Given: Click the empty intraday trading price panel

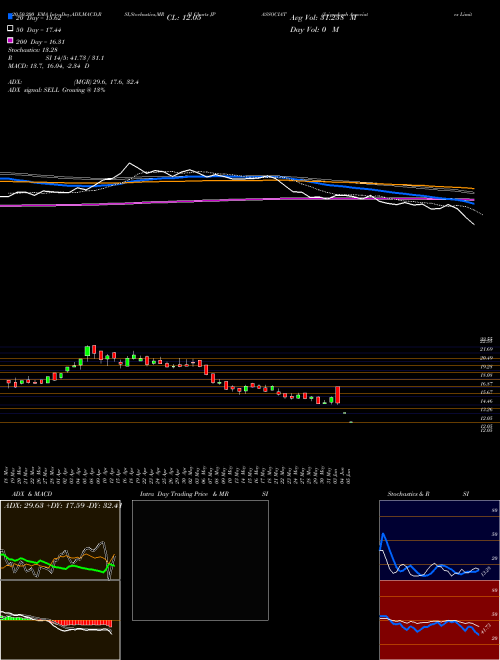Looking at the screenshot, I should click(200, 560).
